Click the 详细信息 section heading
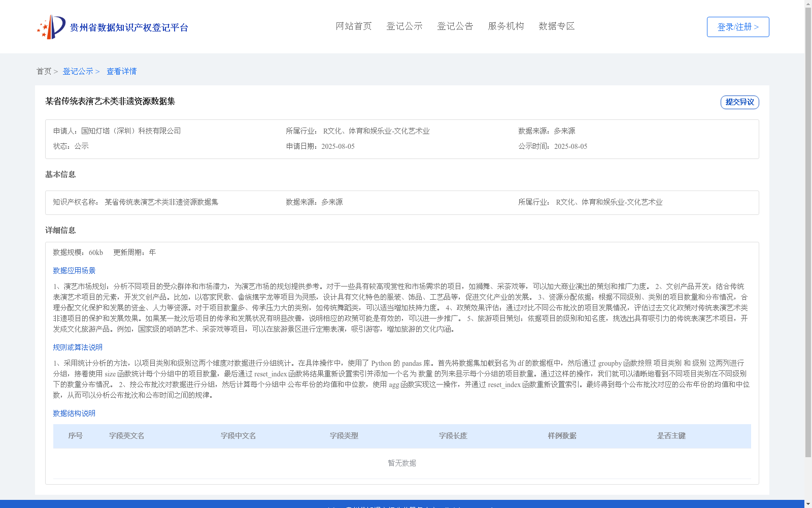This screenshot has width=812, height=508. (60, 230)
